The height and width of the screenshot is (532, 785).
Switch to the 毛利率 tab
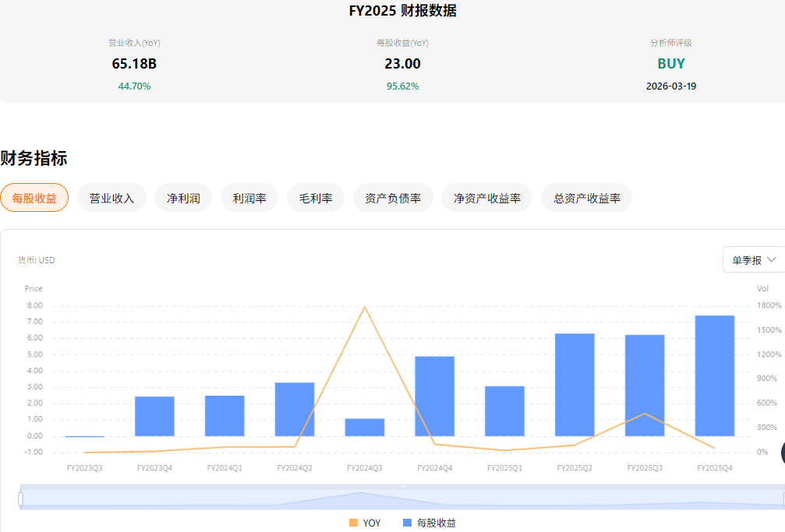(x=316, y=198)
